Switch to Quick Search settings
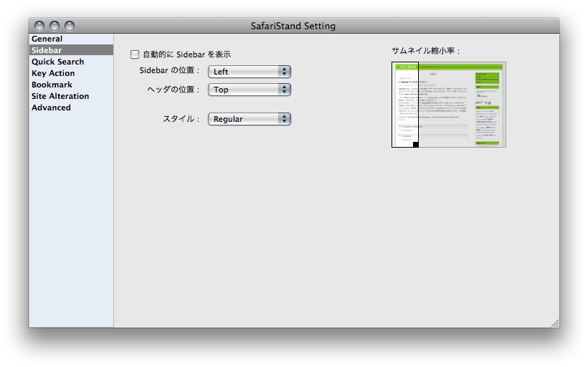The width and height of the screenshot is (588, 367). coord(71,62)
